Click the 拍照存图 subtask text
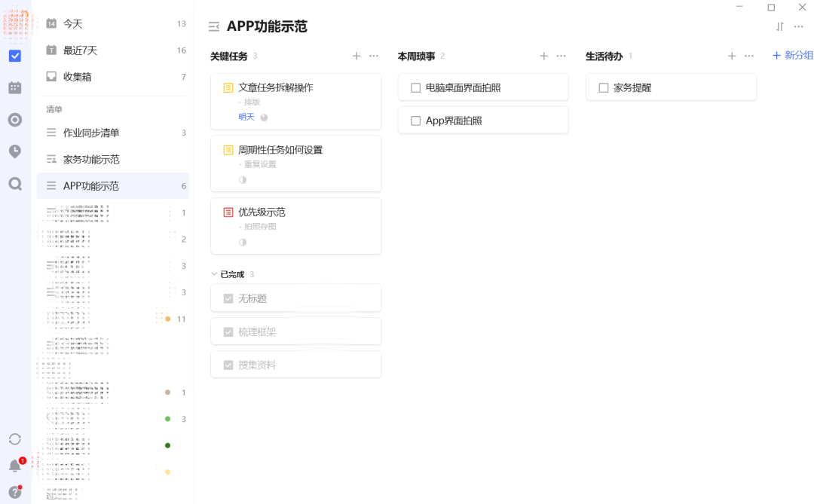814x504 pixels. pyautogui.click(x=260, y=227)
